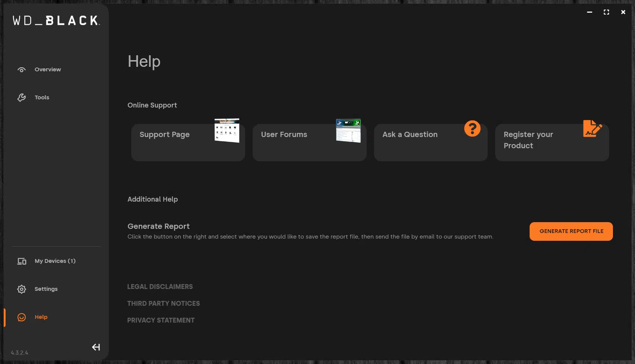635x364 pixels.
Task: Open the Register your Product card
Action: click(552, 143)
